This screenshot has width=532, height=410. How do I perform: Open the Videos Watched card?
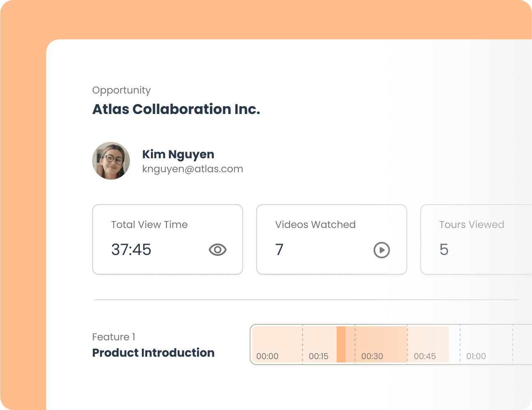[x=331, y=239]
